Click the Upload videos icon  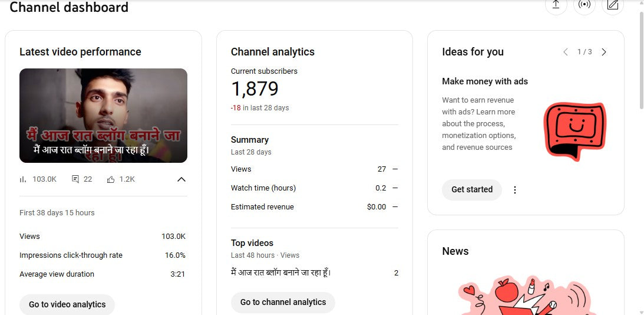556,5
